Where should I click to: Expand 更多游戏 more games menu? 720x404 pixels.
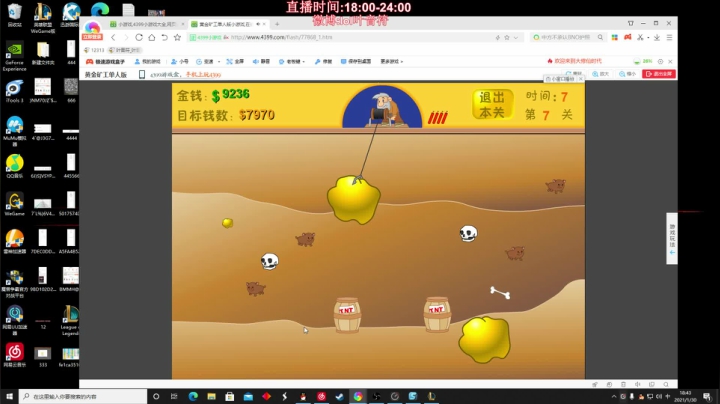point(391,62)
